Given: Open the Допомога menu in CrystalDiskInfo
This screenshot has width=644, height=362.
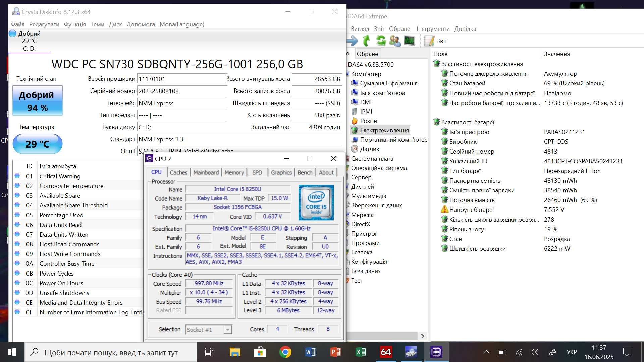Looking at the screenshot, I should (x=141, y=24).
